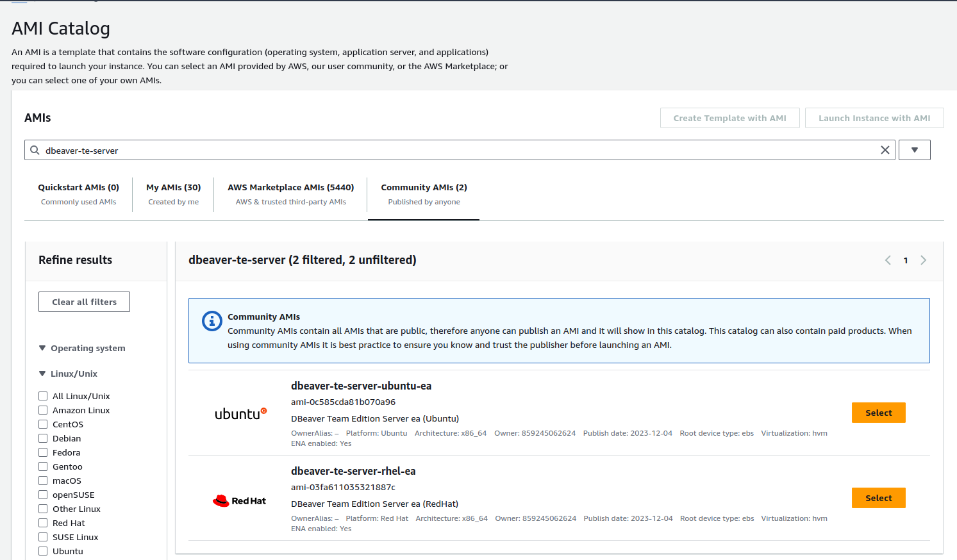The height and width of the screenshot is (560, 957).
Task: Tick the Other Linux checkbox
Action: (x=43, y=509)
